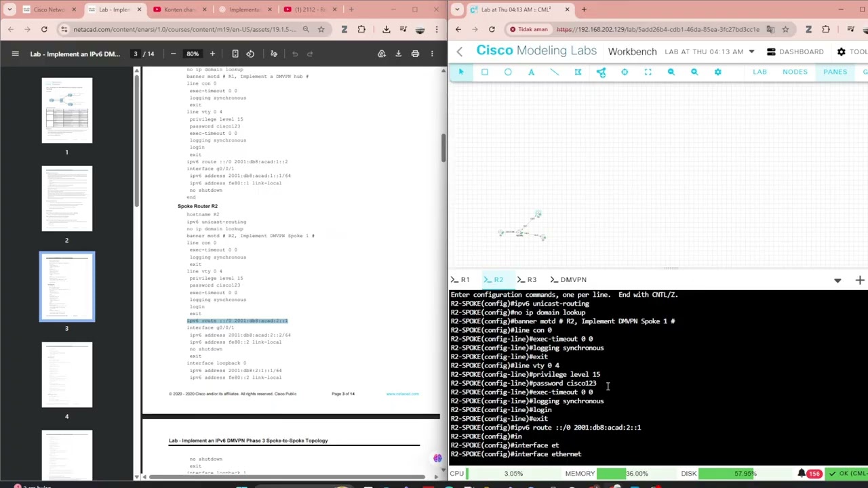Viewport: 868px width, 488px height.
Task: Open the LAB tab in CML
Action: click(759, 72)
